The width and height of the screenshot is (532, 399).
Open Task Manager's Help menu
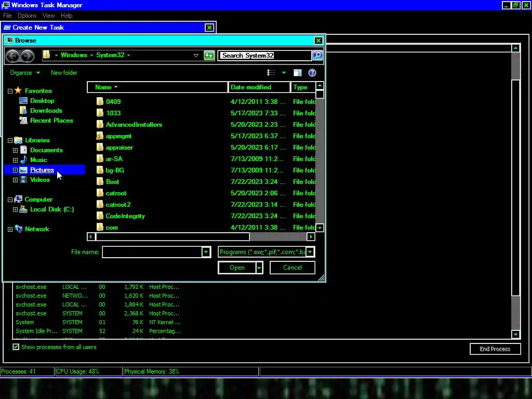click(x=66, y=16)
